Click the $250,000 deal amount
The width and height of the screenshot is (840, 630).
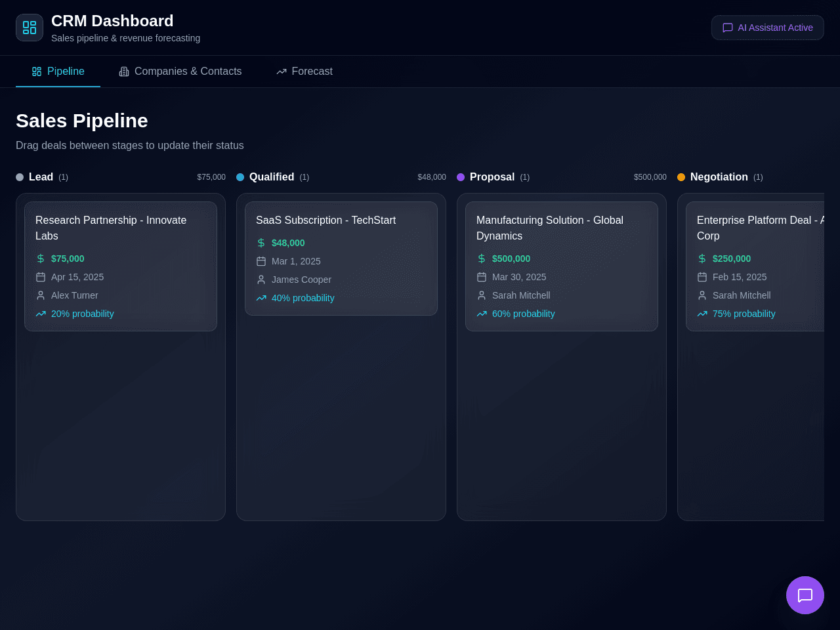(732, 259)
